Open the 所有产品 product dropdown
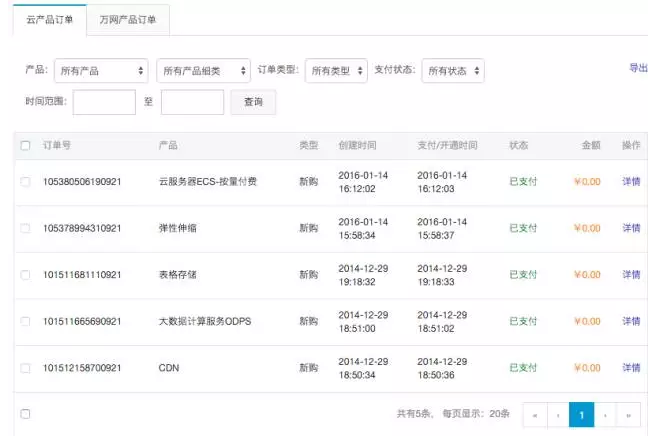 101,71
